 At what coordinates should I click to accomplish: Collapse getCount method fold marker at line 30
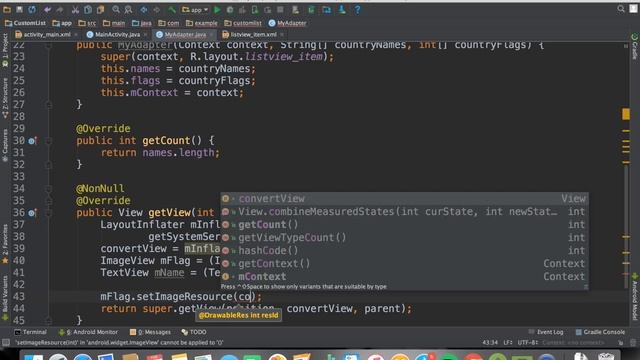(x=48, y=141)
